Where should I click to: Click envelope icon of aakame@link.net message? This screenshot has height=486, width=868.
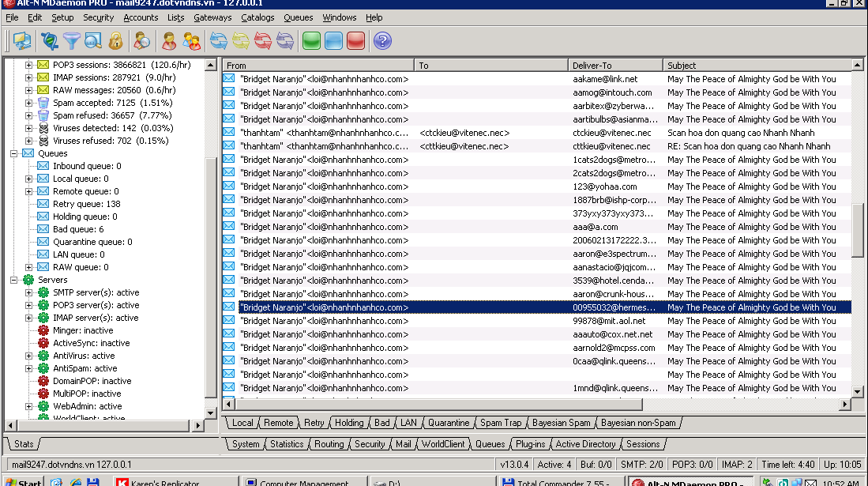point(229,79)
